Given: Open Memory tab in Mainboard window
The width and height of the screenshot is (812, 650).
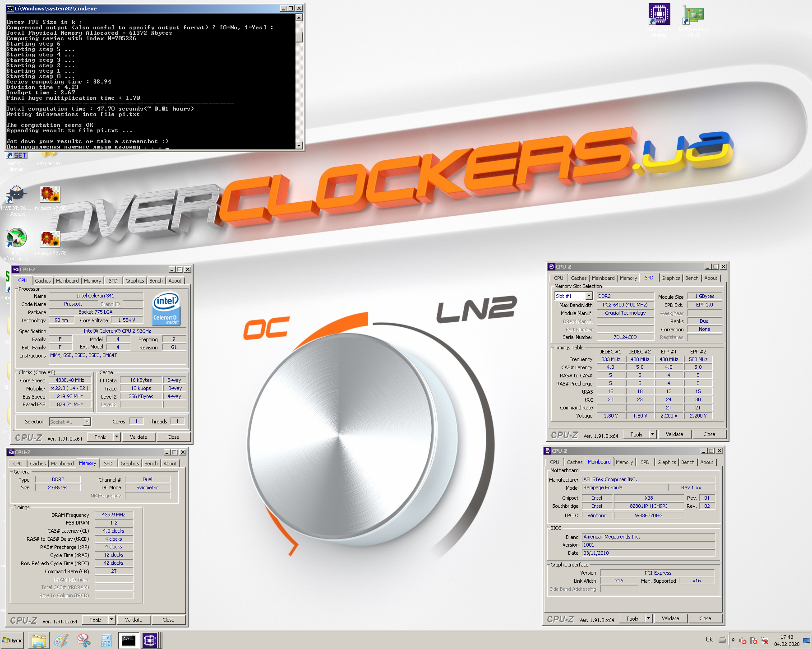Looking at the screenshot, I should tap(624, 462).
